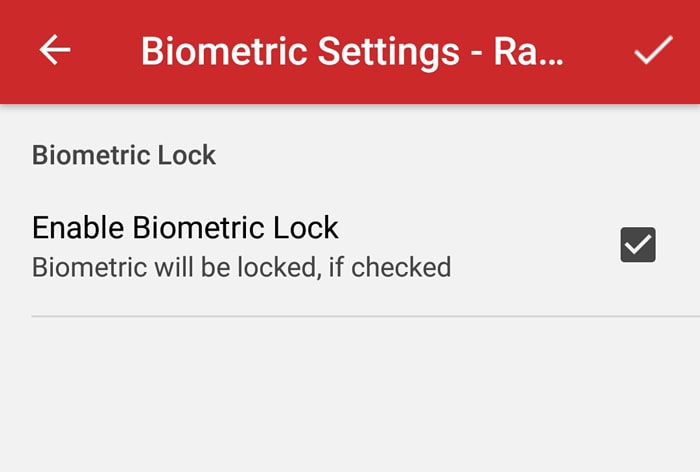
Task: Click the setting's subtitle about being locked
Action: tap(241, 267)
